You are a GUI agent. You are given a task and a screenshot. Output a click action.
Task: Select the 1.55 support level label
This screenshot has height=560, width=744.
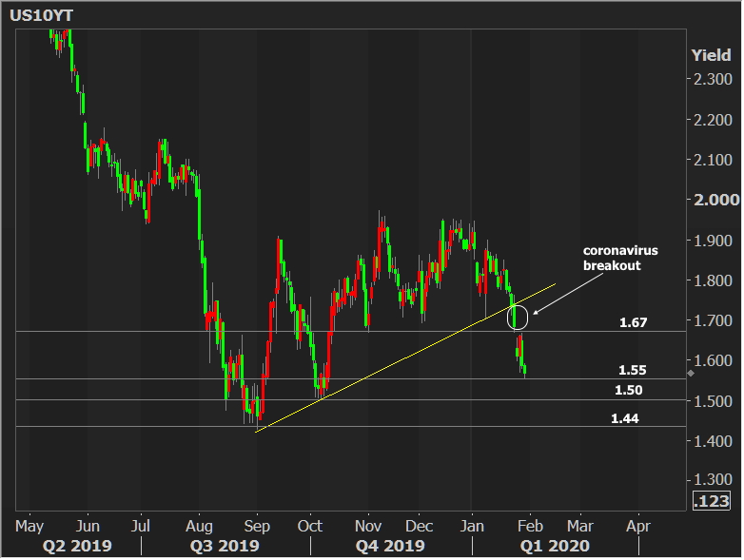(x=634, y=370)
